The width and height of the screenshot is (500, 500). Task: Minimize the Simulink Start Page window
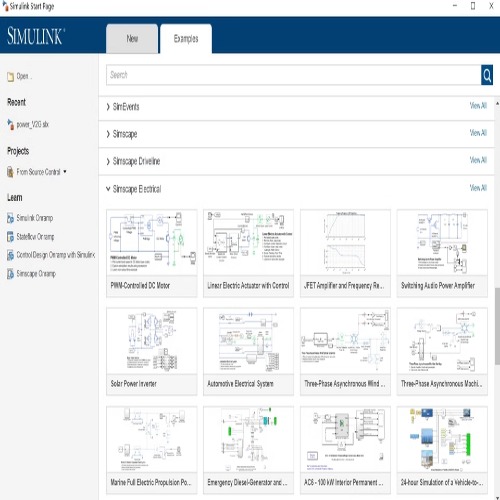[x=455, y=6]
